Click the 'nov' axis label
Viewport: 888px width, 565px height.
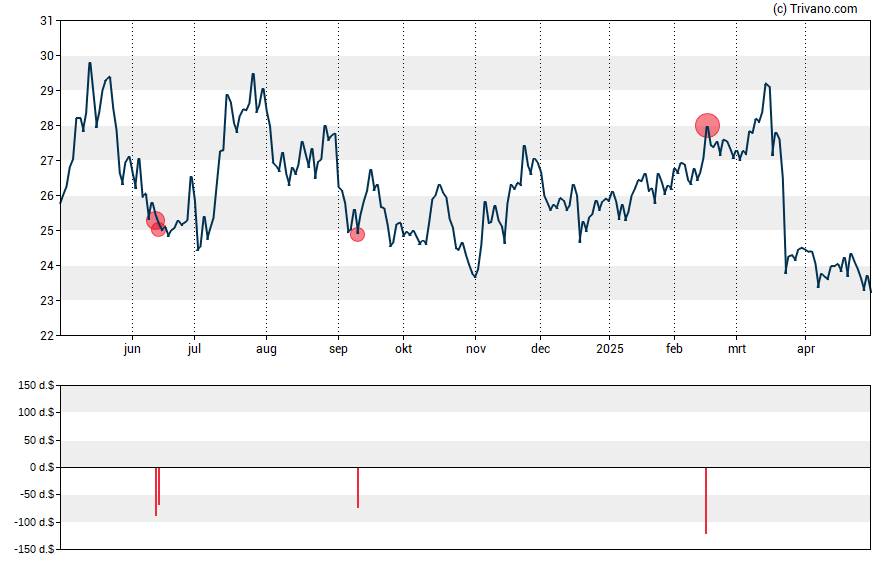[476, 349]
